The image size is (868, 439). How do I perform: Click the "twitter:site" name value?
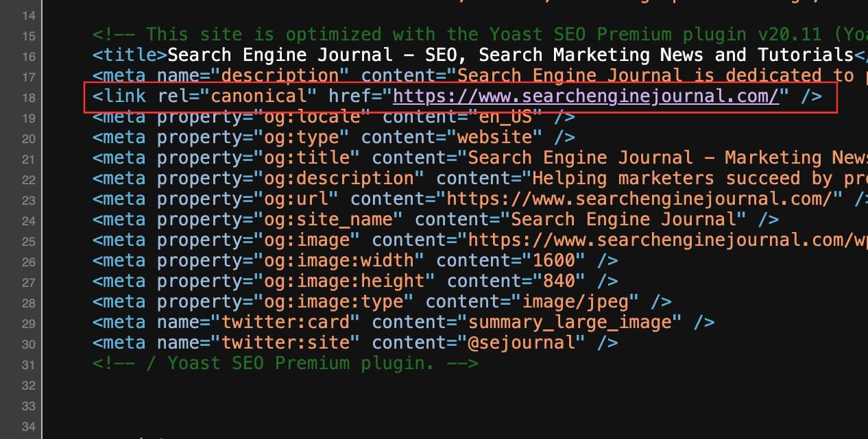(x=285, y=342)
